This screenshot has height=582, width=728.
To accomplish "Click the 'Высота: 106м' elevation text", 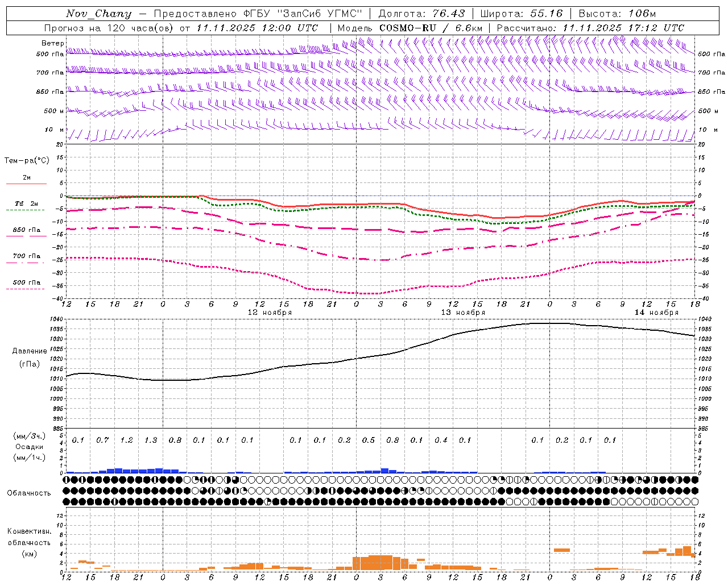I will [617, 14].
